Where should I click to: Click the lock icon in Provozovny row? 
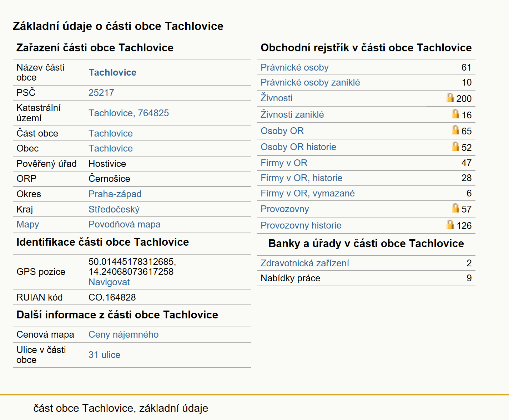click(x=455, y=208)
